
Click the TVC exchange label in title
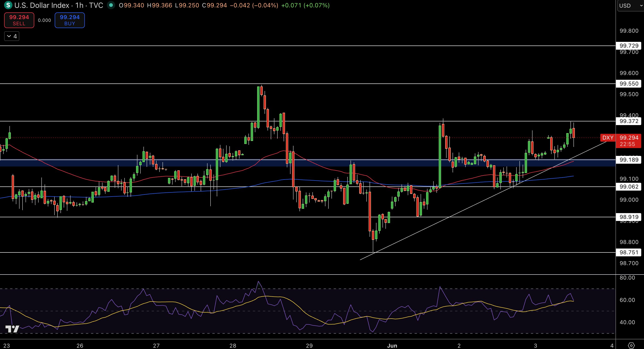[x=96, y=5]
